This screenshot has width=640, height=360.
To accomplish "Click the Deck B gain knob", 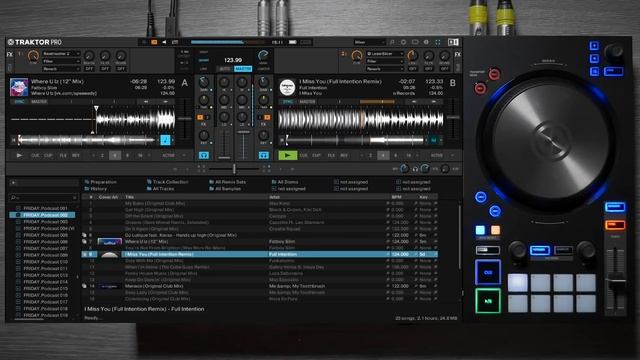I will pos(264,82).
